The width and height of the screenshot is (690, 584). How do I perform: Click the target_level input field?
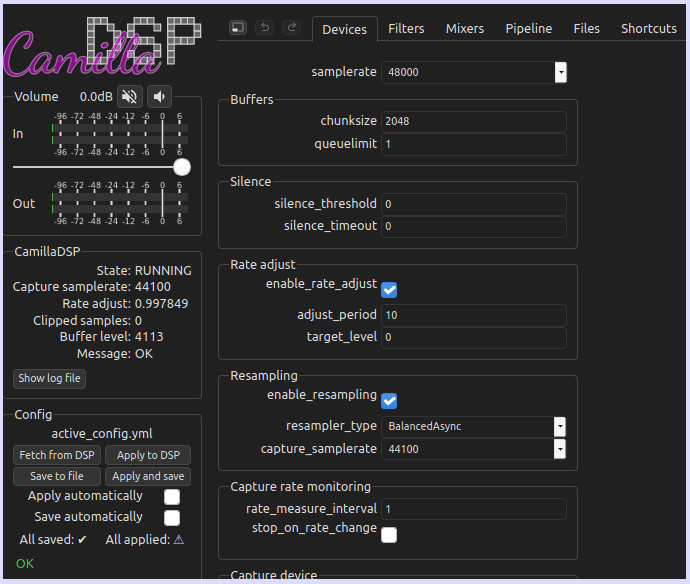tap(474, 338)
